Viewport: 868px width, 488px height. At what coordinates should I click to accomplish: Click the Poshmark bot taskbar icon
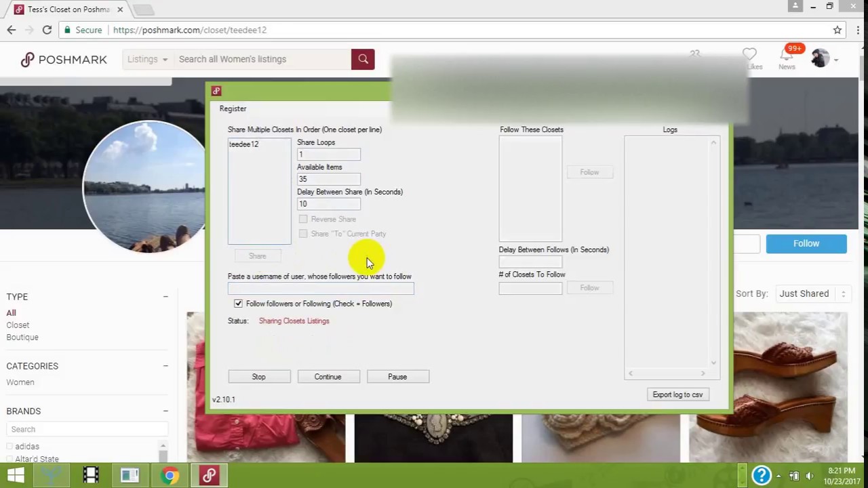point(209,475)
